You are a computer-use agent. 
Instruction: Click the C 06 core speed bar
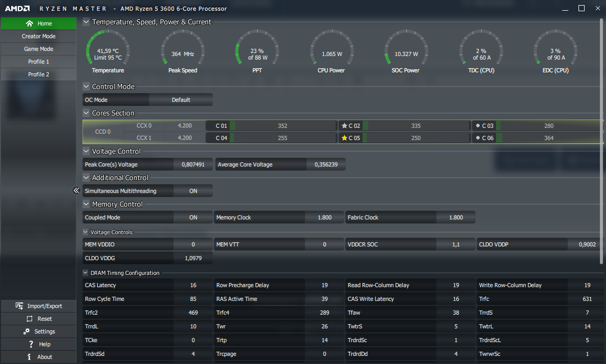[x=548, y=138]
